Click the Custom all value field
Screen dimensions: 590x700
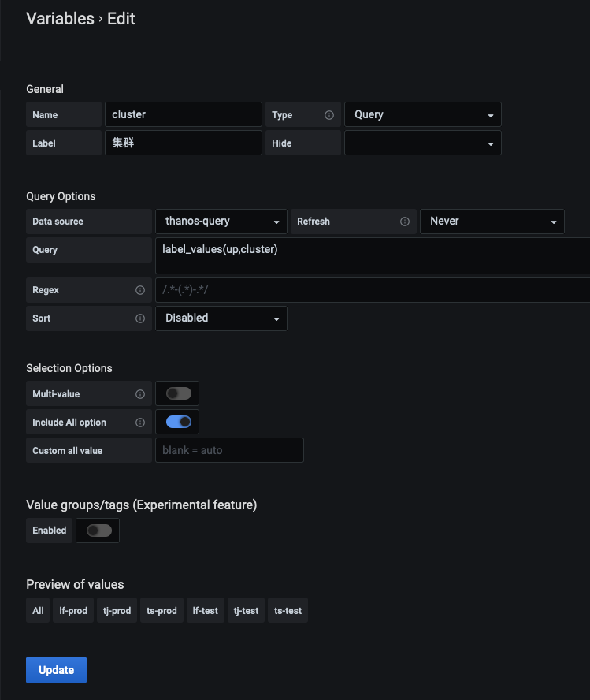pyautogui.click(x=230, y=450)
